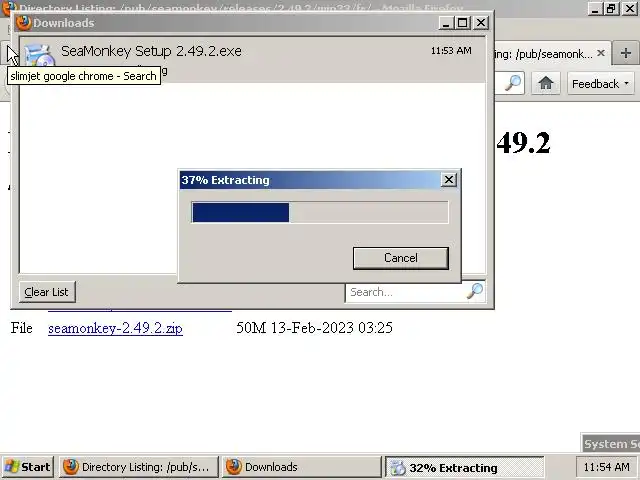Image resolution: width=640 pixels, height=480 pixels.
Task: Open a new tab with plus button
Action: point(625,53)
